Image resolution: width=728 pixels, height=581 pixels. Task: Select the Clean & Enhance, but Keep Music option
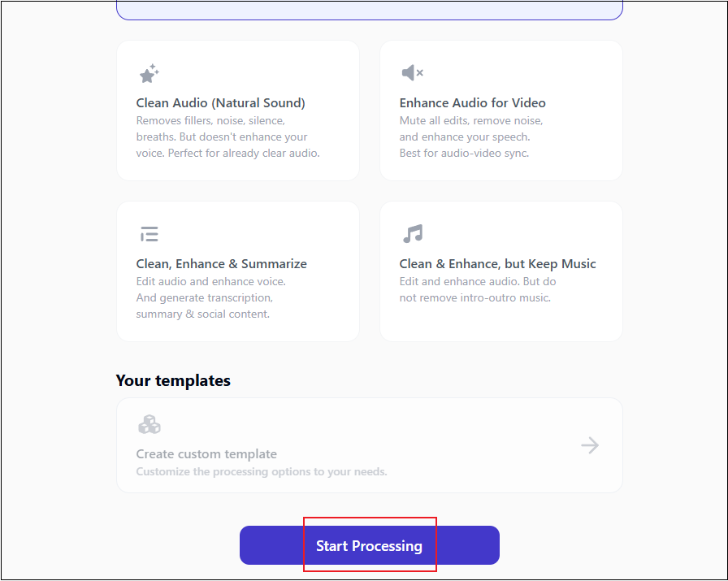pos(500,271)
